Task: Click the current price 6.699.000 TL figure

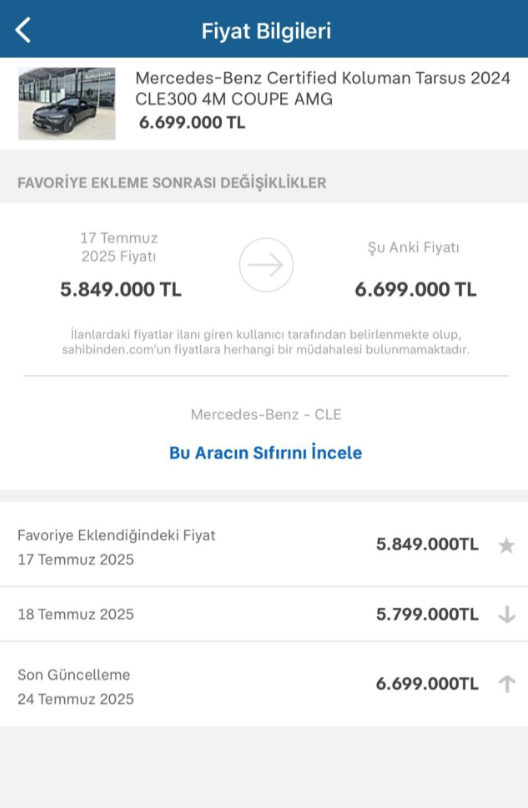Action: pos(415,289)
